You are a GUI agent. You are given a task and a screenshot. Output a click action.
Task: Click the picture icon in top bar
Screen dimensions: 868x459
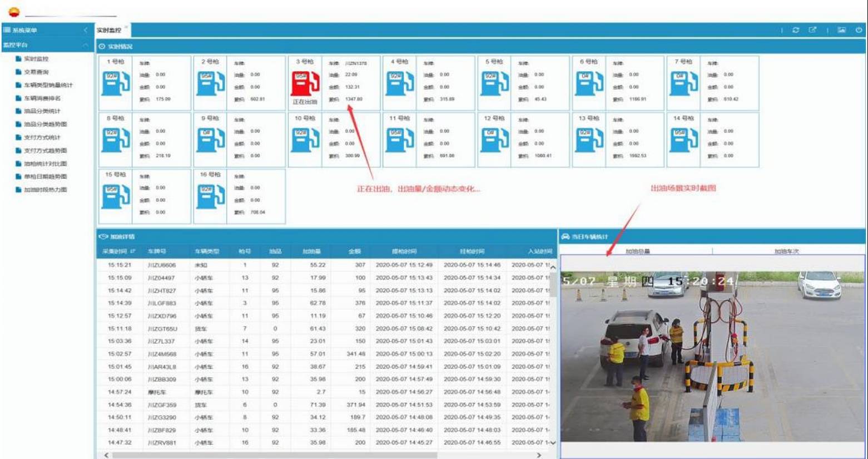pyautogui.click(x=841, y=30)
